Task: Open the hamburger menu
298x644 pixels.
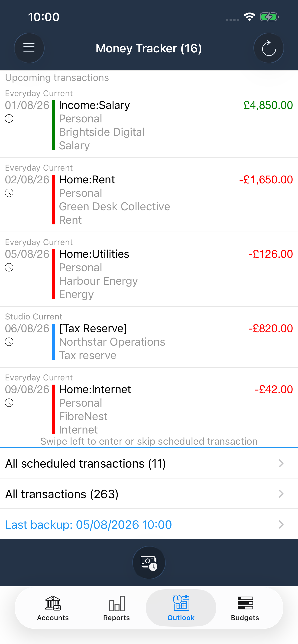Action: tap(29, 48)
